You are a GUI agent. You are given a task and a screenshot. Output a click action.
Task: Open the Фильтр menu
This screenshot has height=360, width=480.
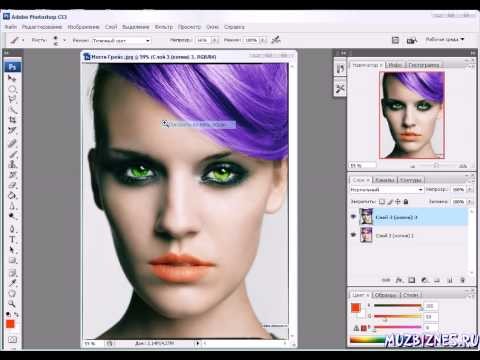[x=164, y=27]
